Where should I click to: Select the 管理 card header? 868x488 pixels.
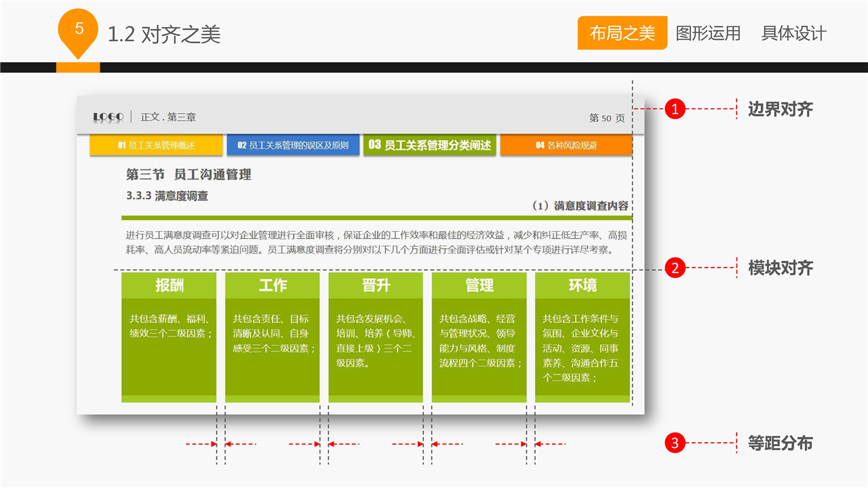click(479, 285)
